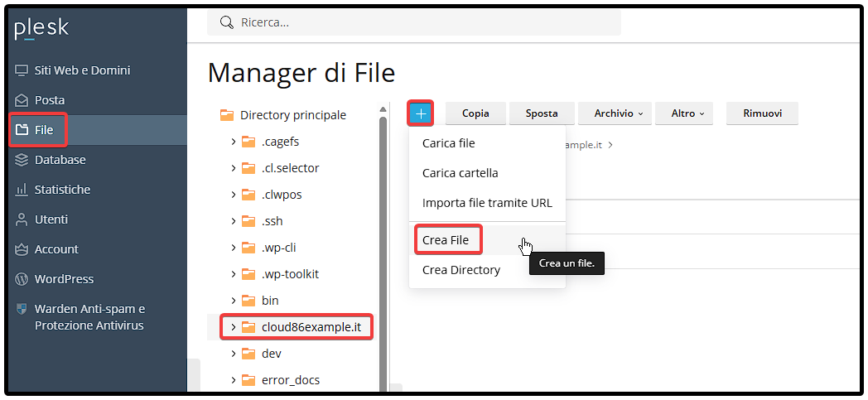Select Importa file tramite URL

[487, 203]
